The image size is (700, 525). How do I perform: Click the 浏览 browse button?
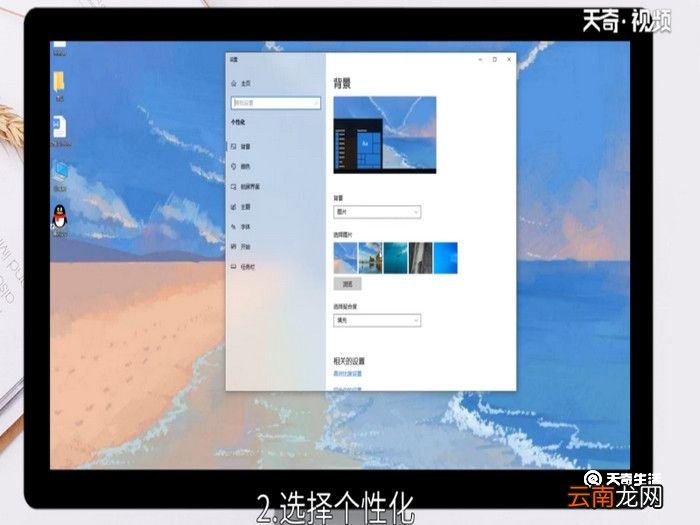[x=347, y=284]
